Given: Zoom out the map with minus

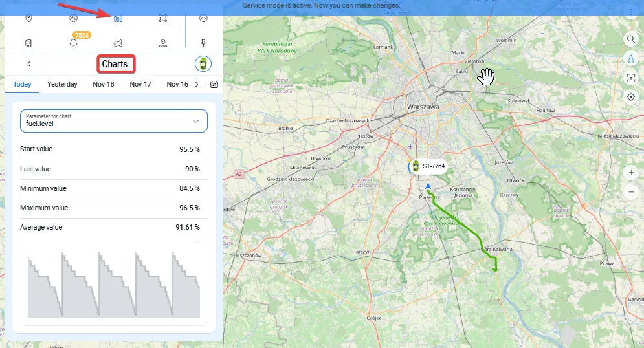Looking at the screenshot, I should coord(631,192).
